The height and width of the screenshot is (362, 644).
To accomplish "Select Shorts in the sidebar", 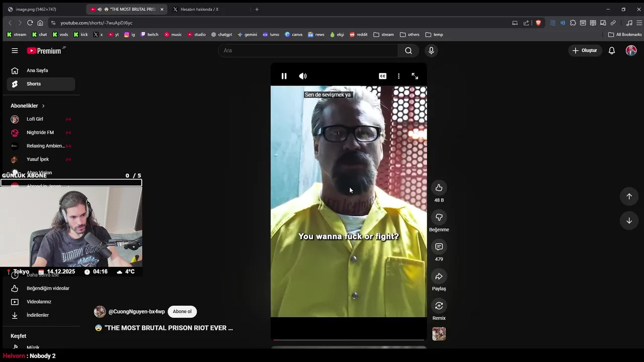I will click(41, 84).
